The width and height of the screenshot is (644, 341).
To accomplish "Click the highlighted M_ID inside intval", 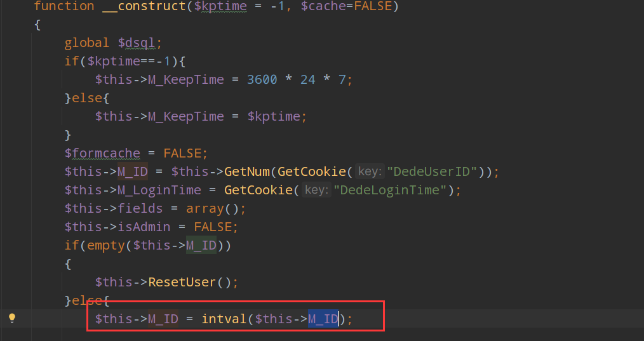I will click(x=323, y=319).
